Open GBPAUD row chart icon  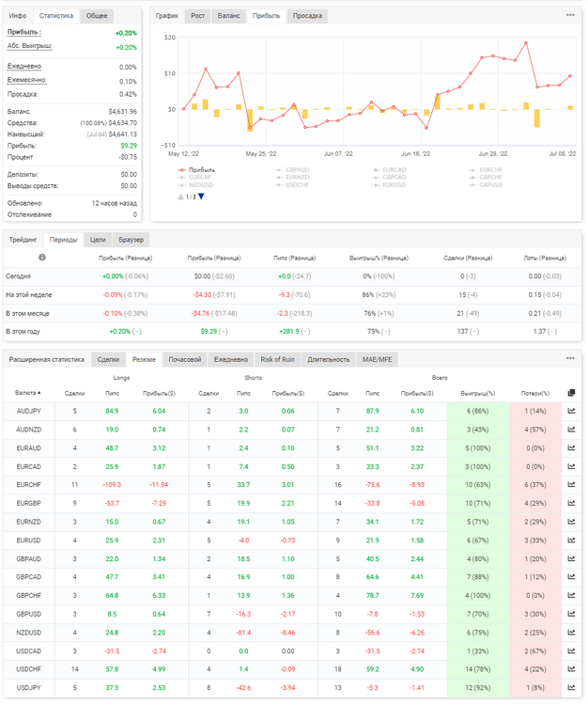pyautogui.click(x=571, y=558)
